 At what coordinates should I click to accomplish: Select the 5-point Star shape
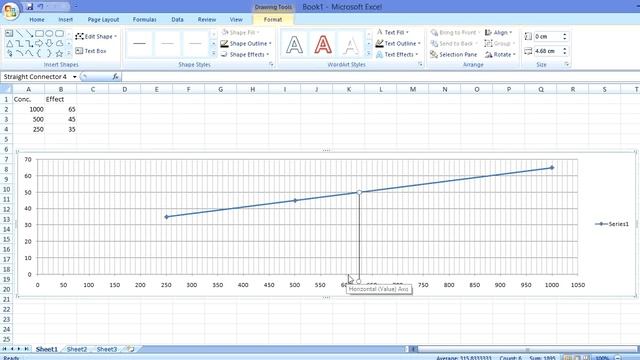59,53
